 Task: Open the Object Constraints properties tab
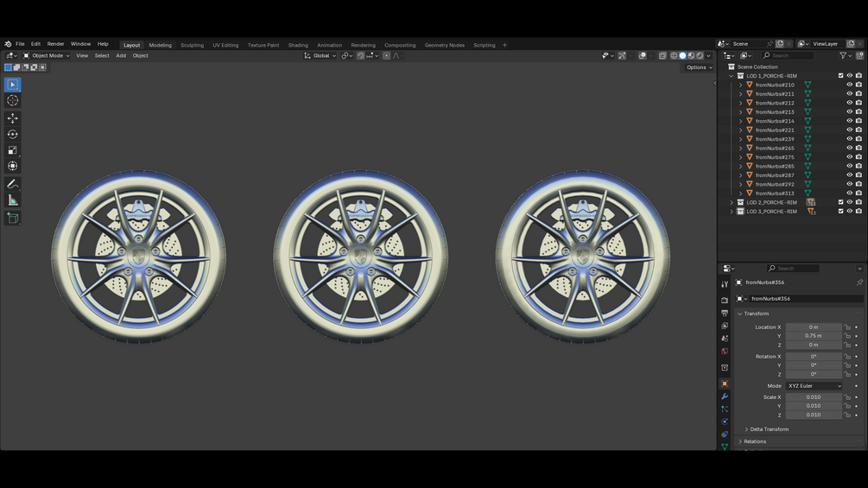725,434
